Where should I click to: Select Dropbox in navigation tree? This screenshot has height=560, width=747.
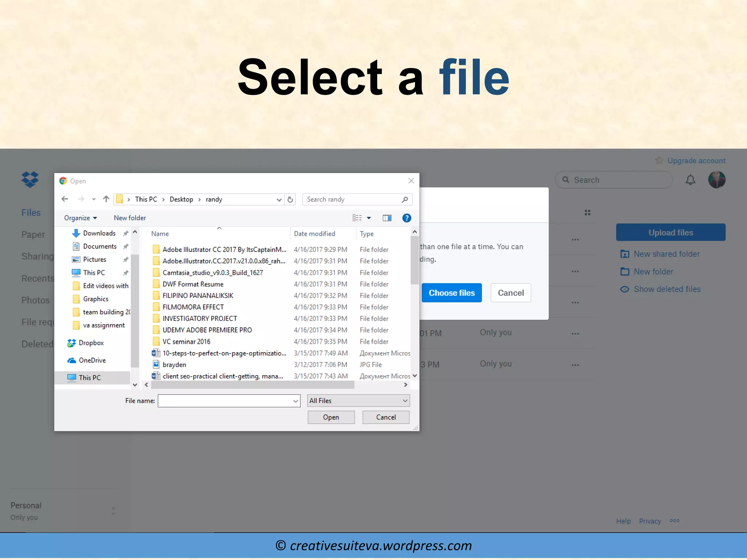[x=91, y=343]
